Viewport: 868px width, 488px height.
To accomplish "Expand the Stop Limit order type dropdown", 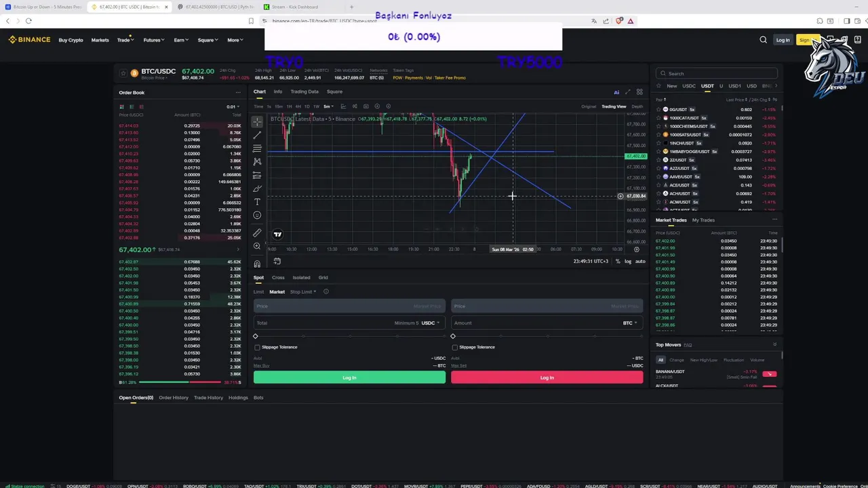I will point(303,291).
